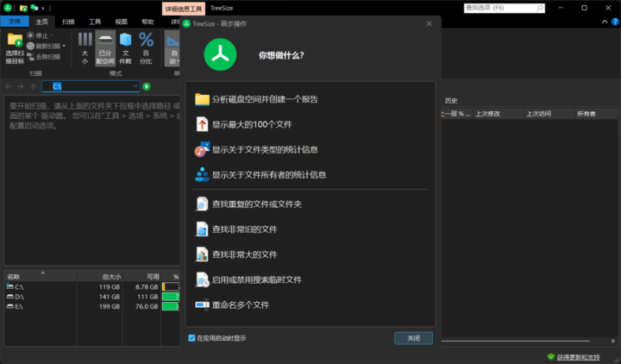Click the D:\ drive usage bar
The width and height of the screenshot is (621, 364).
click(170, 296)
